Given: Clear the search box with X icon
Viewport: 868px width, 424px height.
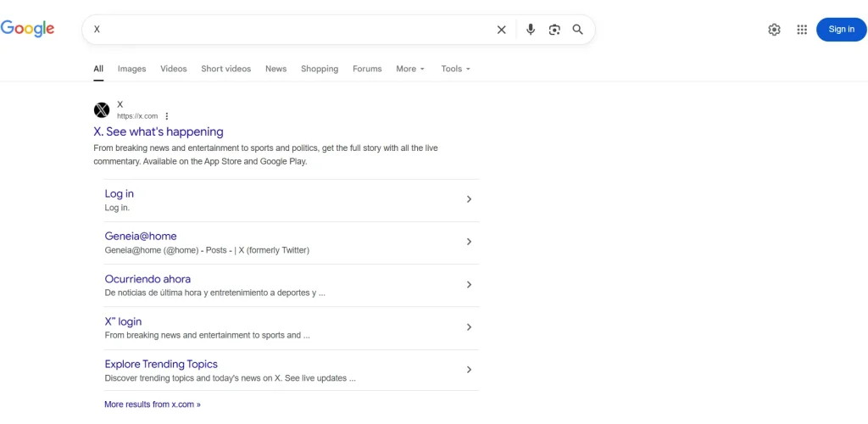Looking at the screenshot, I should point(501,30).
